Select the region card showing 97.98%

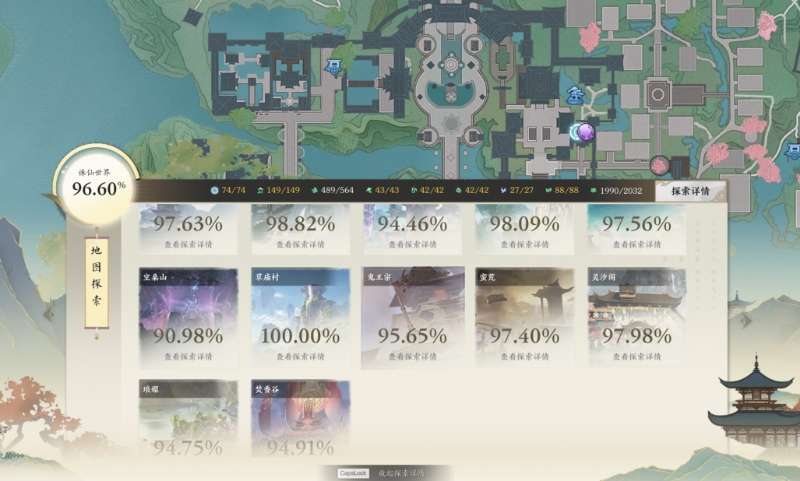click(x=637, y=317)
